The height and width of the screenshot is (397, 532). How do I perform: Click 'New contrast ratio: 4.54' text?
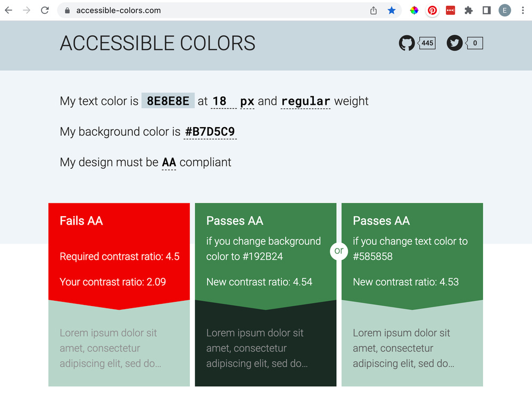click(x=259, y=282)
